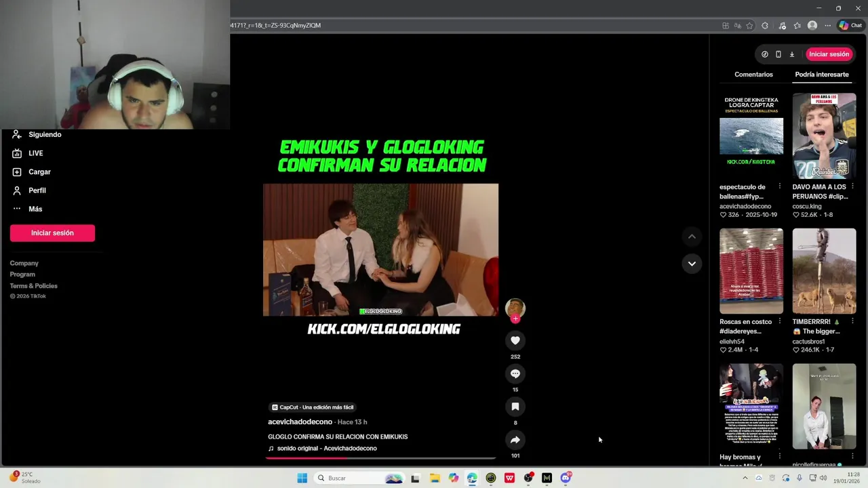Click the translate icon in the address bar
Image resolution: width=868 pixels, height=488 pixels.
738,26
